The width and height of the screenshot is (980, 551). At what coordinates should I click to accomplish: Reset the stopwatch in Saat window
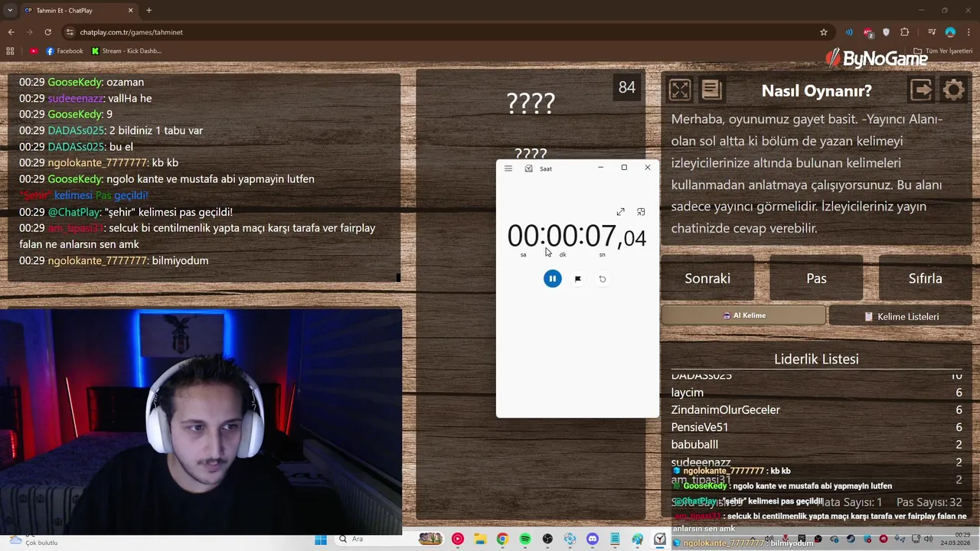tap(603, 279)
